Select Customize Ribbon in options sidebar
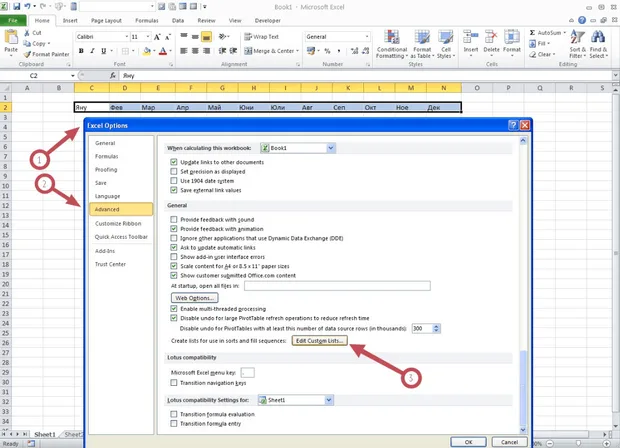The width and height of the screenshot is (620, 448). [x=118, y=223]
